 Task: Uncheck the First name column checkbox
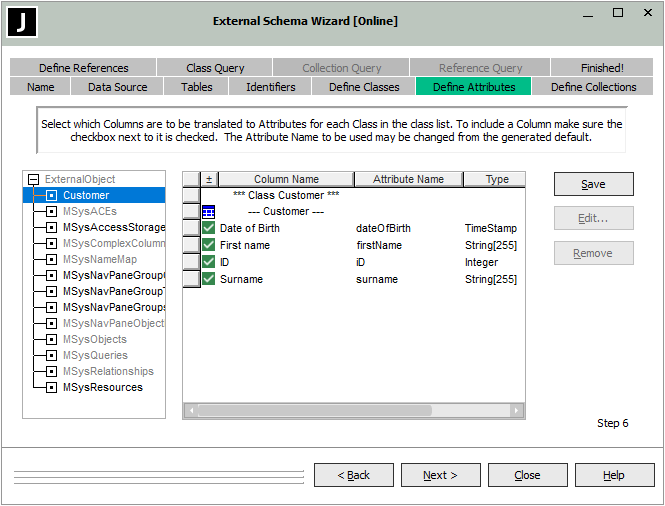[x=208, y=245]
